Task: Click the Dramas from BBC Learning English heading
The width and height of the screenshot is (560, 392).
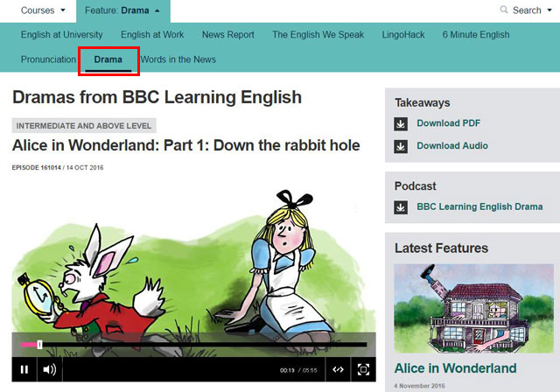Action: [157, 97]
